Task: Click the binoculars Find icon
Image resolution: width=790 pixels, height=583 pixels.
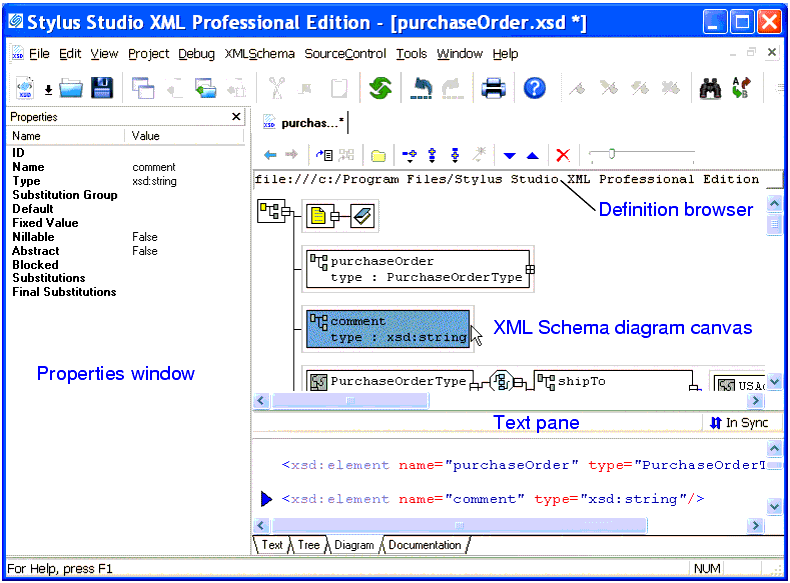Action: (710, 88)
